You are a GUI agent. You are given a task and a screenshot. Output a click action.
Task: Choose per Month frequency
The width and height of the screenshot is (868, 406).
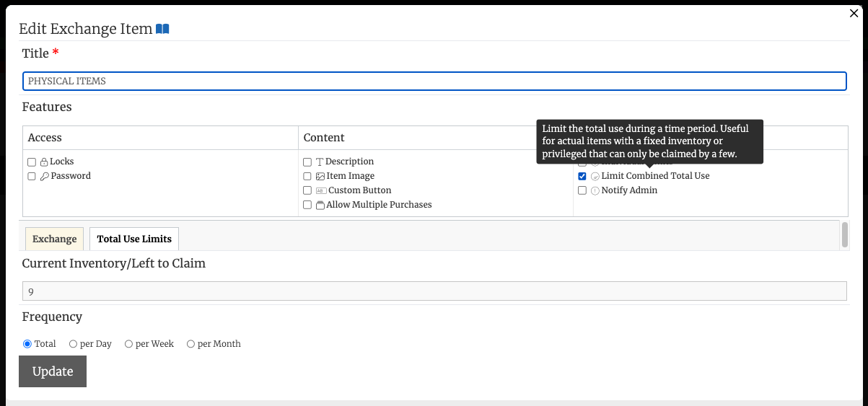pos(191,344)
